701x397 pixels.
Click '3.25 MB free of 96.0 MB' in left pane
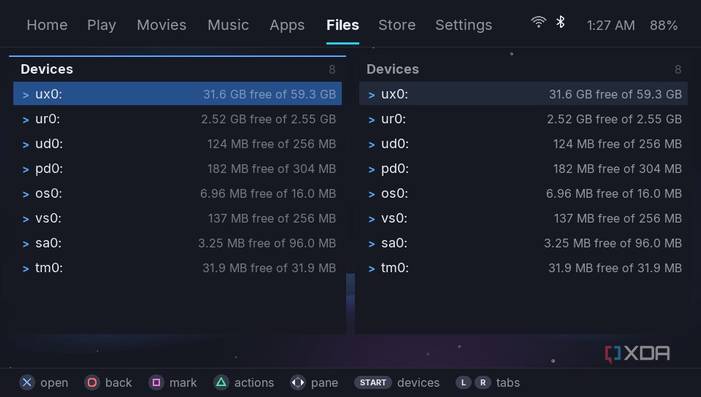(x=267, y=243)
